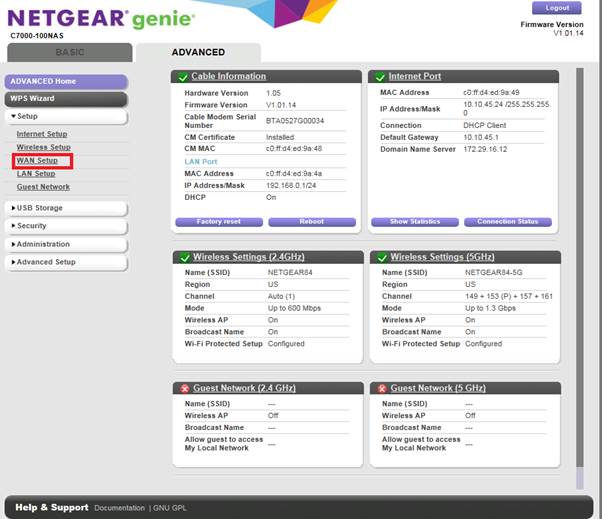This screenshot has height=519, width=602.
Task: Select the ADVANCED tab
Action: pos(198,52)
